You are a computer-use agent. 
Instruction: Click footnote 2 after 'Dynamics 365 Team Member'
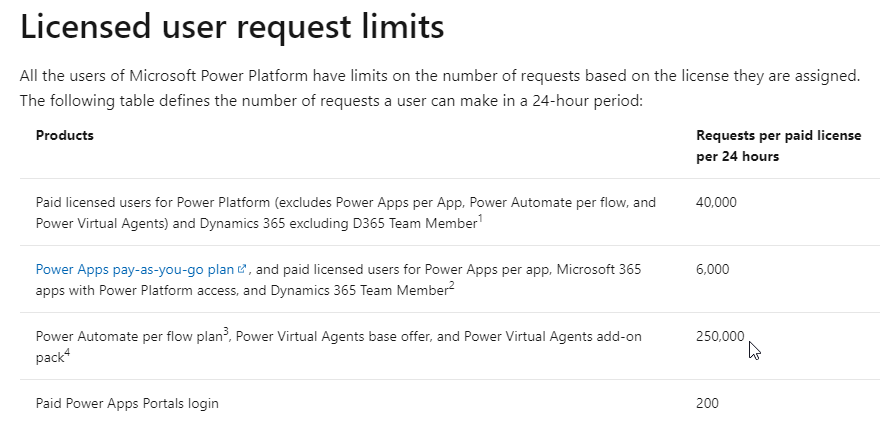[x=452, y=286]
